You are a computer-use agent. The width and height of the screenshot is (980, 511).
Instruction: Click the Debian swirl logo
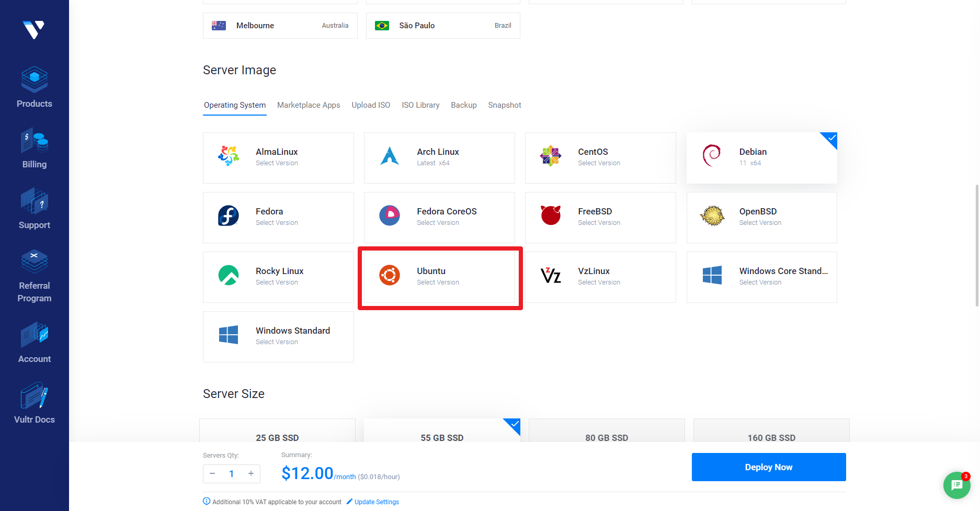click(712, 156)
